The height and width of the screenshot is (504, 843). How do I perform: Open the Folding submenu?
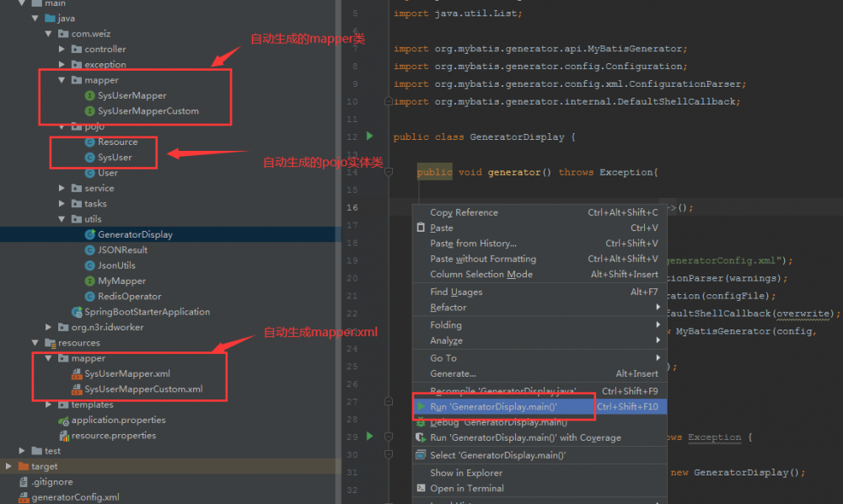click(540, 325)
